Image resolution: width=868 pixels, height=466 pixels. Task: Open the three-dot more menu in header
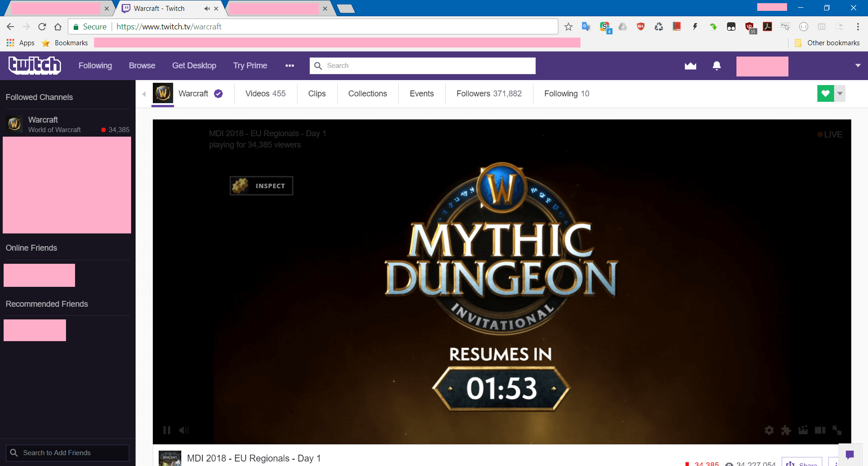pos(290,66)
